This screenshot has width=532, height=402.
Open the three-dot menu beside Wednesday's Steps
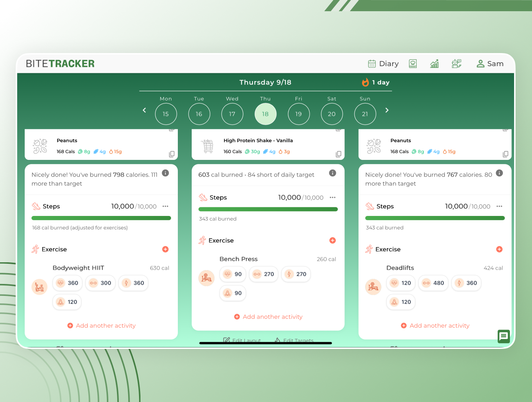[x=166, y=206]
